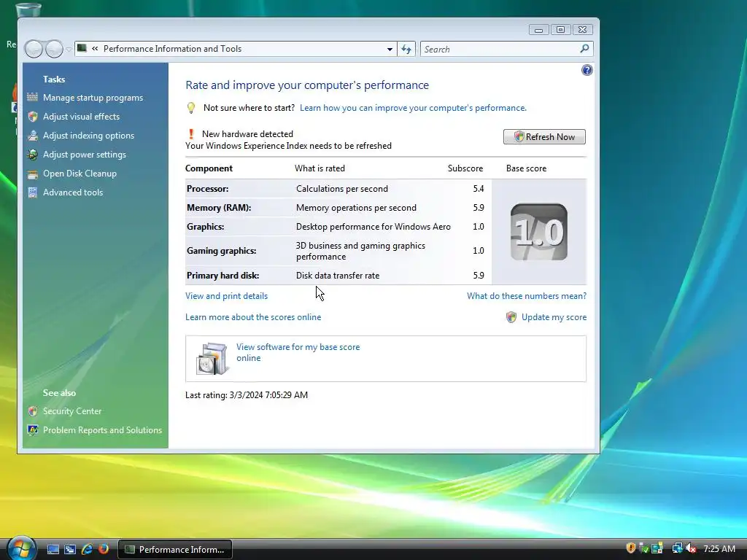Click 'Disk data transfer rate' text
Screen dimensions: 747x560
pyautogui.click(x=338, y=276)
